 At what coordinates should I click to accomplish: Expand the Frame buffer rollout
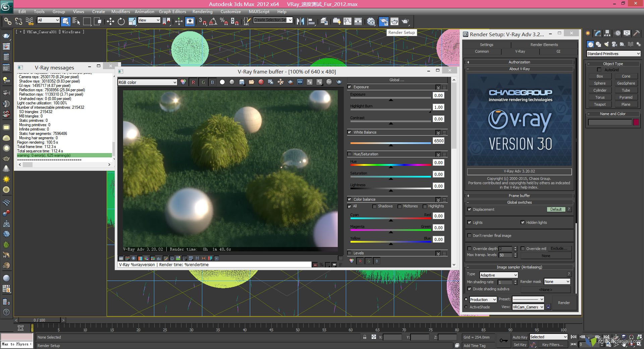[519, 196]
